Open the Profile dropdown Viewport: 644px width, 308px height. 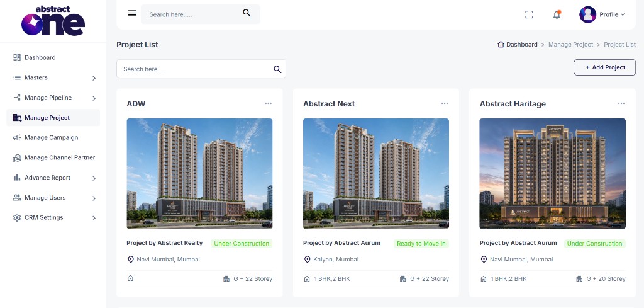tap(612, 14)
